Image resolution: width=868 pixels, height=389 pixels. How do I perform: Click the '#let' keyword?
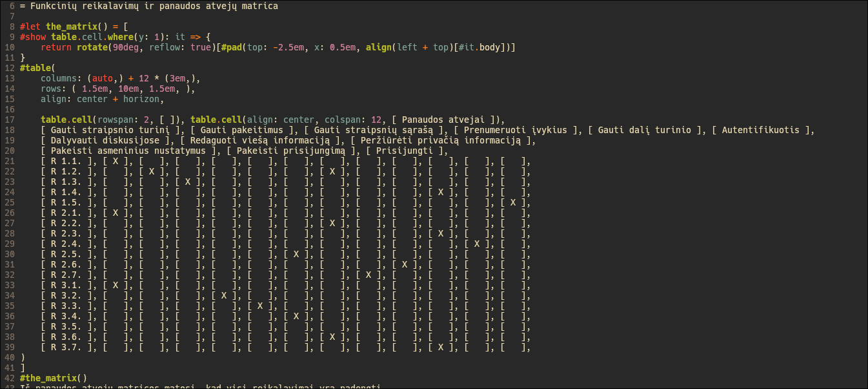[30, 26]
